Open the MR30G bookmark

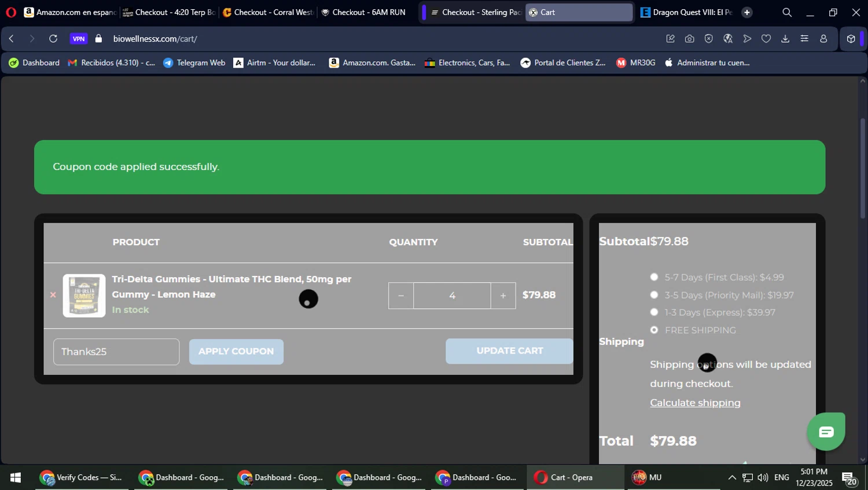point(636,62)
